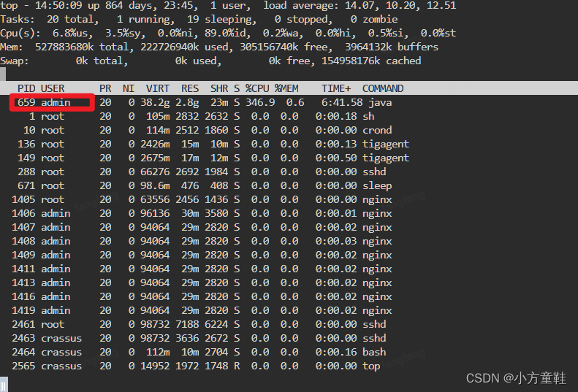Viewport: 578px width, 392px height.
Task: Click the sshd command in PID 288 row
Action: (374, 172)
